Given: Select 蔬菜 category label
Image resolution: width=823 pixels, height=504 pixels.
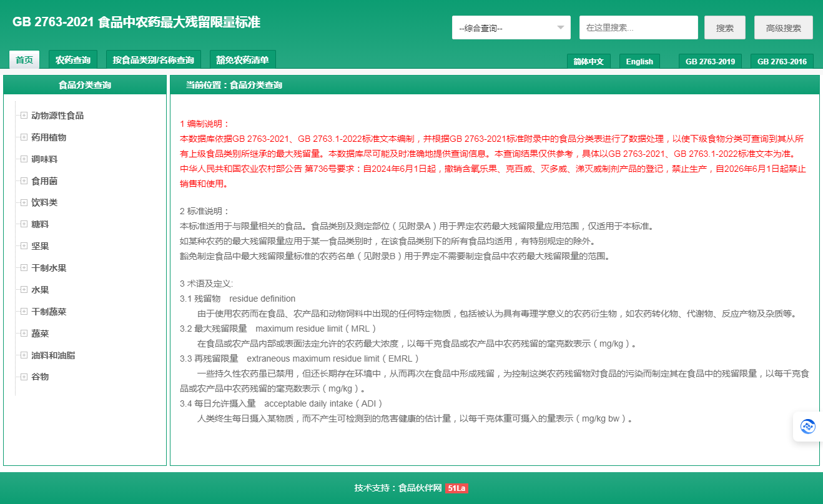Looking at the screenshot, I should coord(40,334).
